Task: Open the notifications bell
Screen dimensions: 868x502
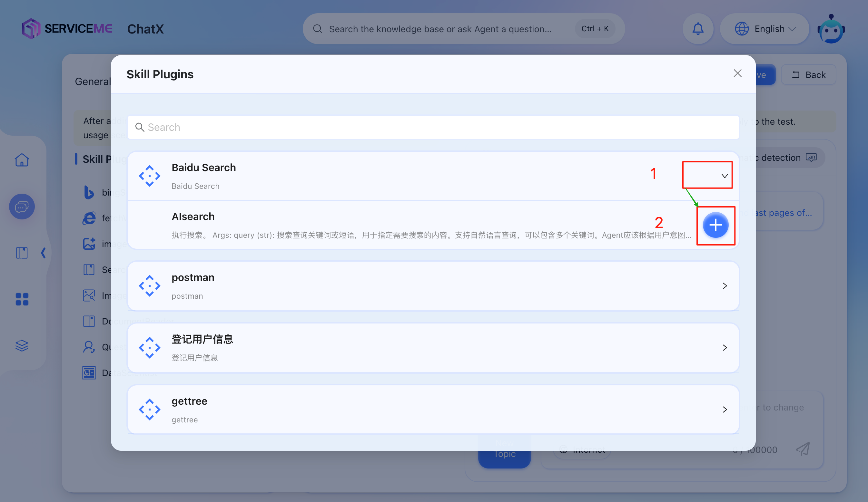Action: click(698, 29)
